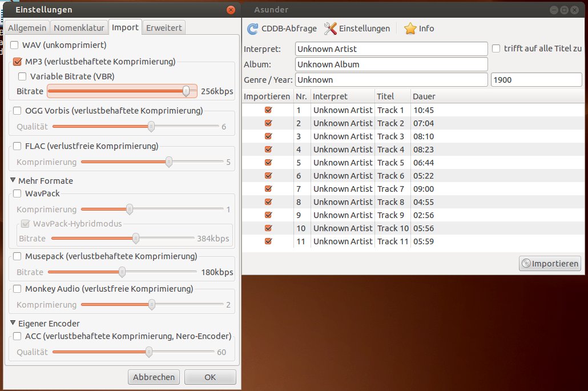Select the Import tab
588x391 pixels.
click(x=125, y=27)
